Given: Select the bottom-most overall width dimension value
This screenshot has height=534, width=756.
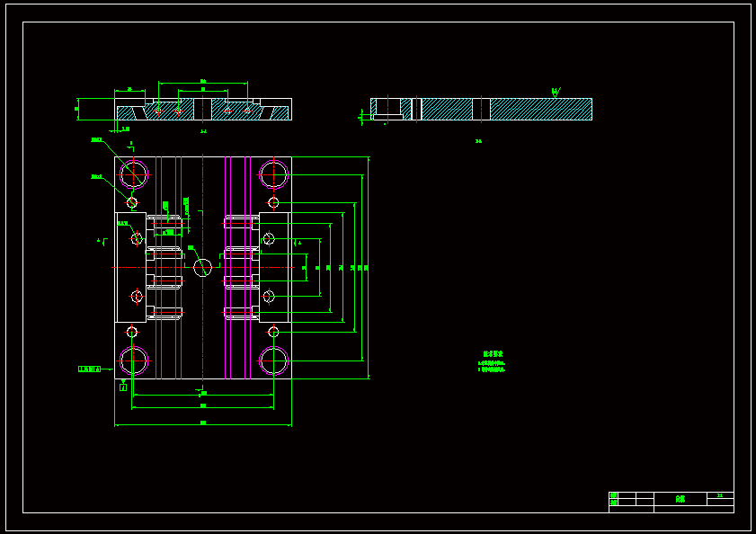Looking at the screenshot, I should pos(203,423).
